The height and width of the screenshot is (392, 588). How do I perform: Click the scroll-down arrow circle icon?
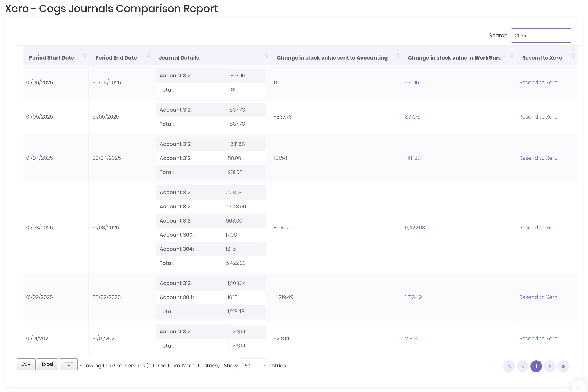tap(579, 386)
